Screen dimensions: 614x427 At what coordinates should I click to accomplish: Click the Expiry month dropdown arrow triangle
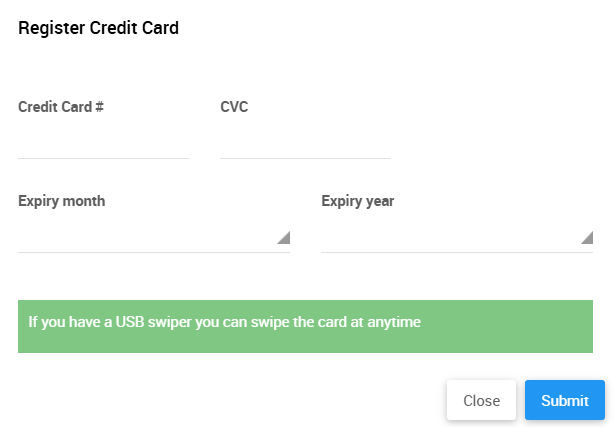[283, 238]
